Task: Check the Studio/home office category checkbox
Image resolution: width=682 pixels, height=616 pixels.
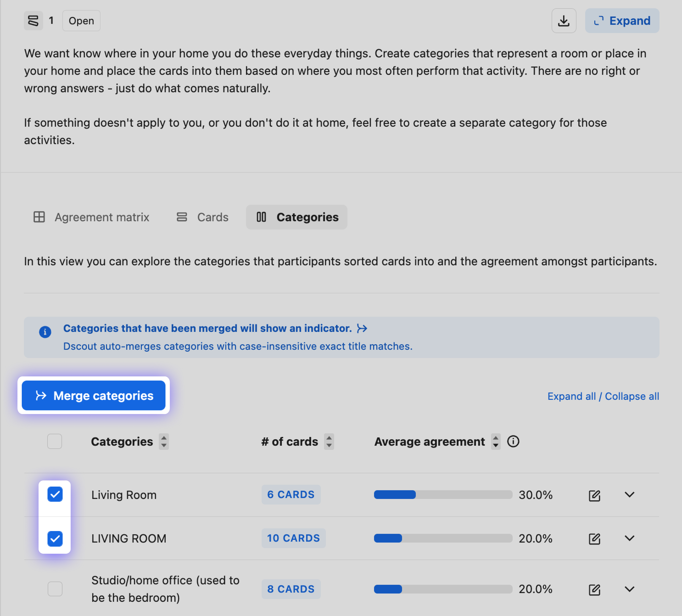Action: click(x=55, y=589)
